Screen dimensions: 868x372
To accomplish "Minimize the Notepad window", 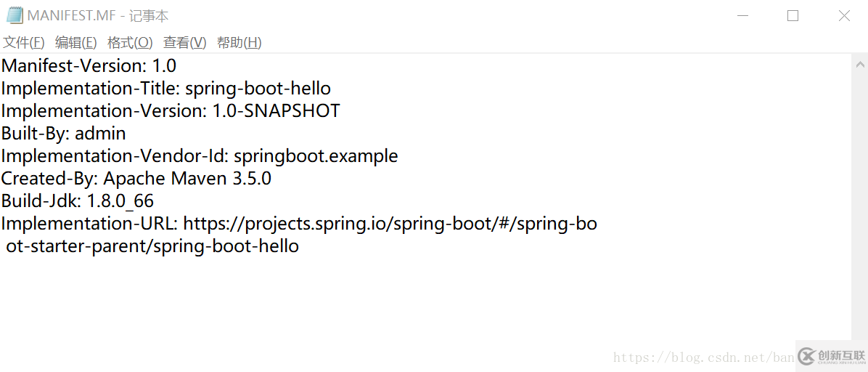I will coord(743,15).
